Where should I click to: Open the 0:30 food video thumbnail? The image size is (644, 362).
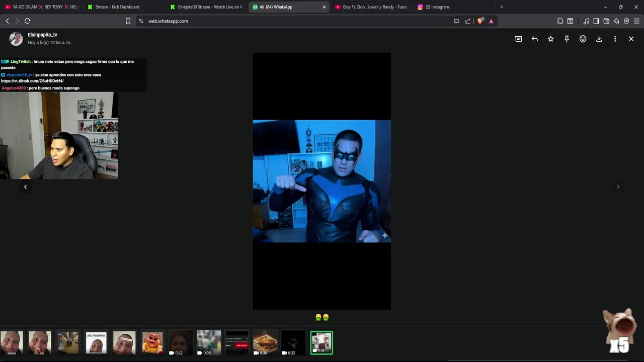265,342
